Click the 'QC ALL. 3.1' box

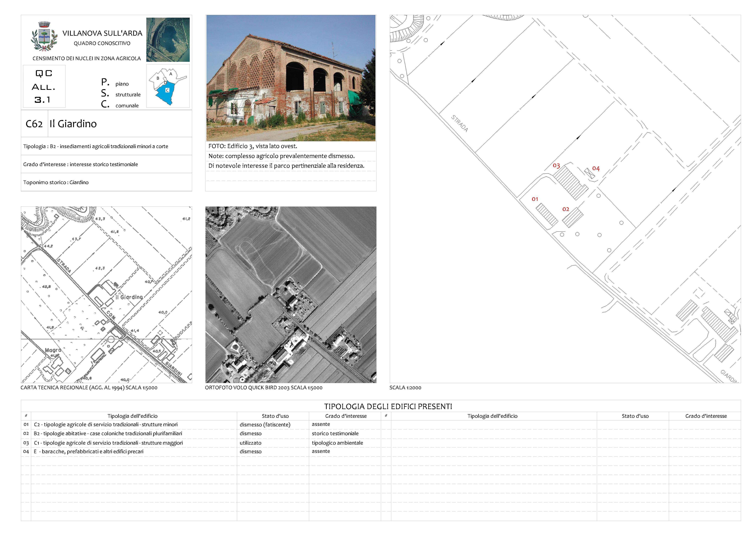pyautogui.click(x=44, y=86)
